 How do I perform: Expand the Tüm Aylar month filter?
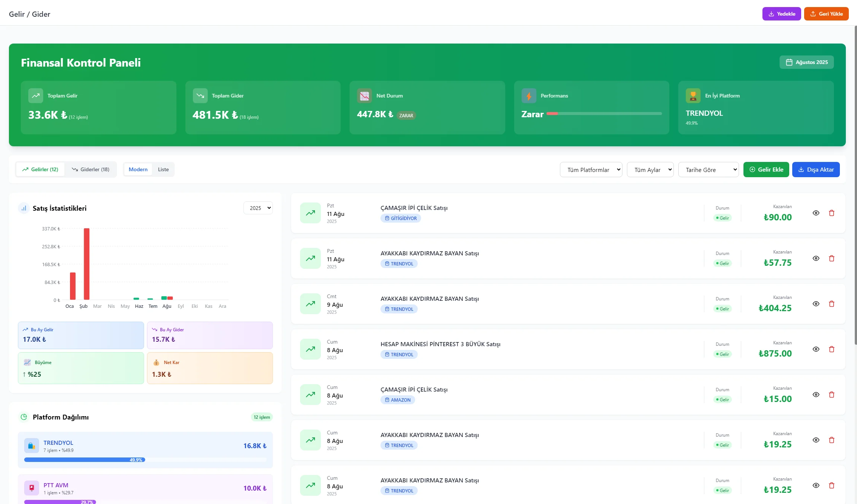tap(650, 170)
